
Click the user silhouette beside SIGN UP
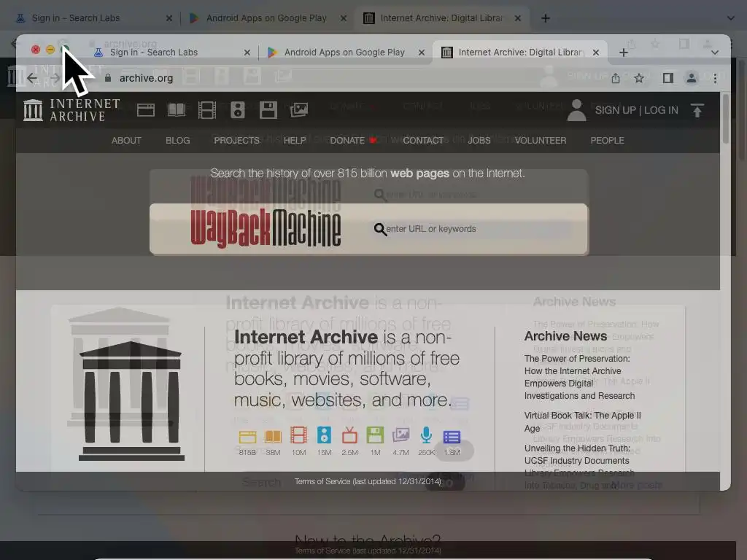pos(576,111)
